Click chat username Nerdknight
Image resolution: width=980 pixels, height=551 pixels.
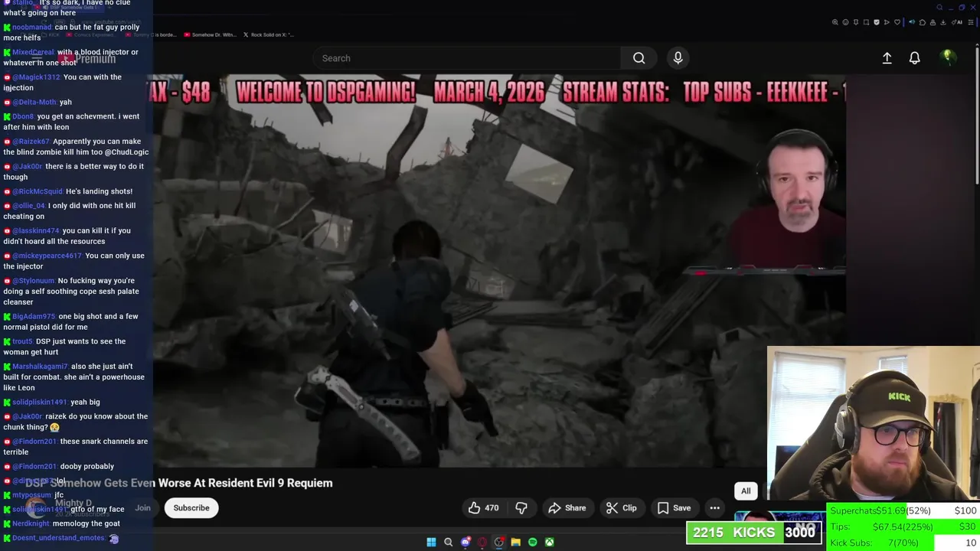[x=31, y=523]
